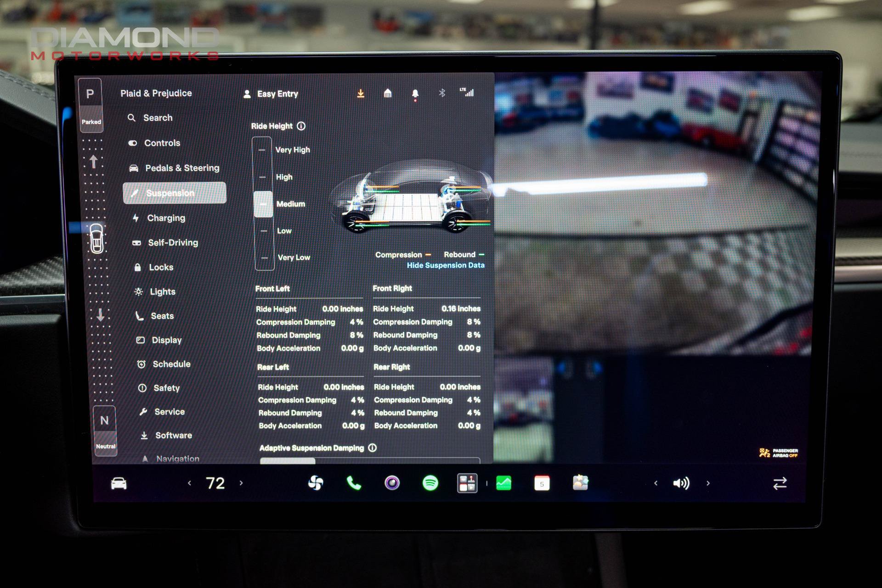Decrease cabin temperature with left chevron

tap(189, 483)
